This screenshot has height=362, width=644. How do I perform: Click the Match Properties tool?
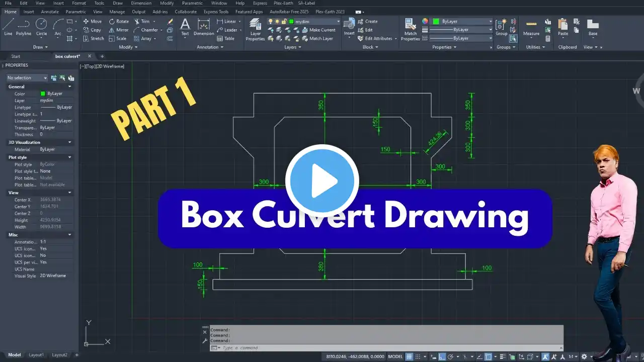[411, 30]
